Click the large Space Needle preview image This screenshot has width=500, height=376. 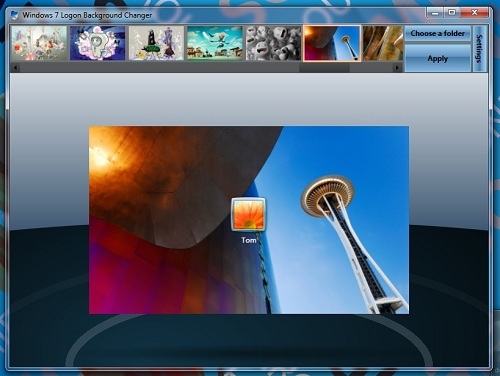(x=249, y=220)
